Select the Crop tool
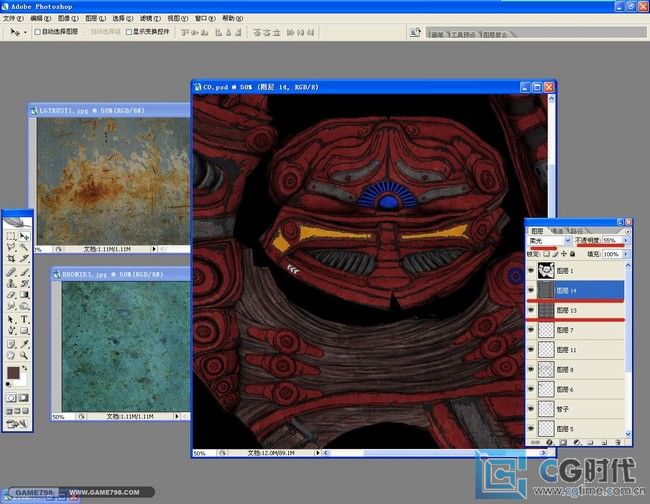Viewport: 650px width, 504px height. (x=11, y=259)
